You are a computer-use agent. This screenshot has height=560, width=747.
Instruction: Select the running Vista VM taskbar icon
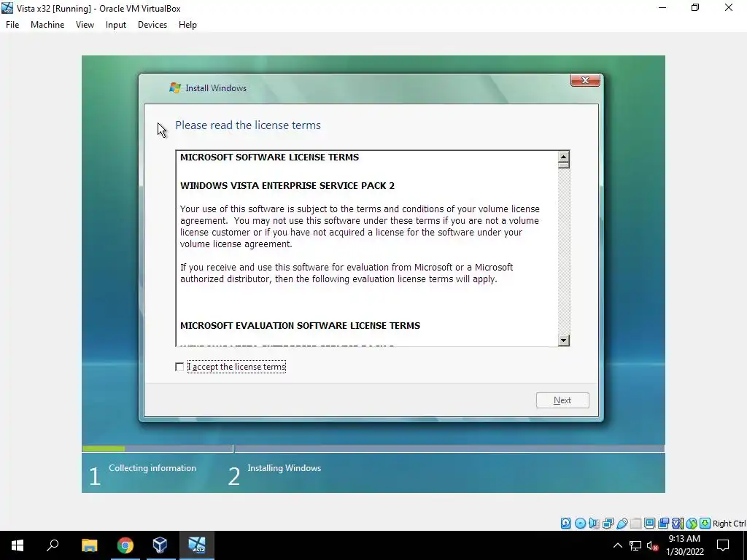(x=196, y=545)
